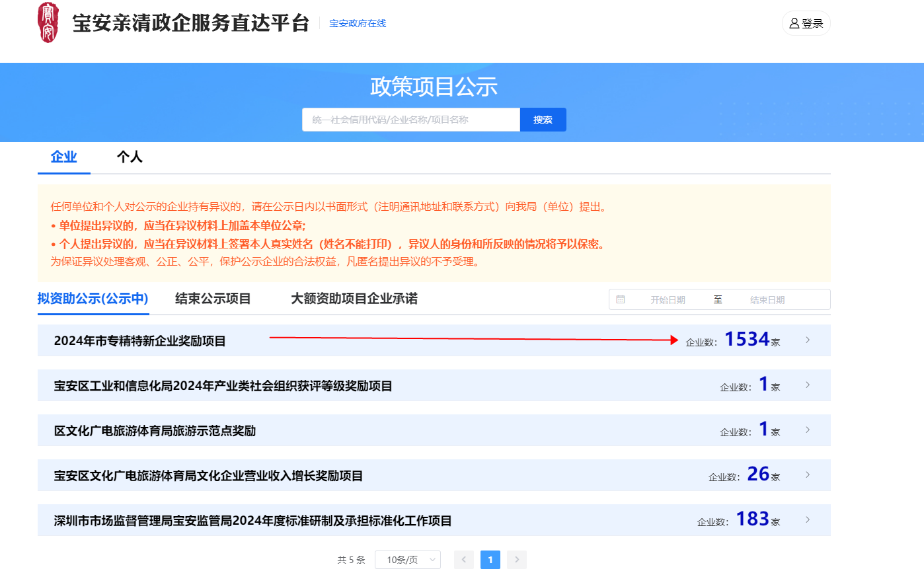Click the user icon in 登录 button

point(794,23)
